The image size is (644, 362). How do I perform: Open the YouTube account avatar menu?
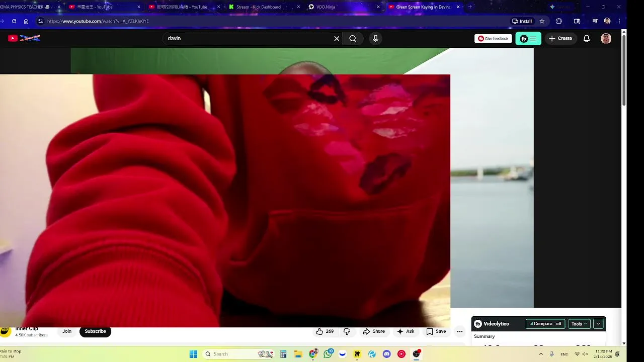tap(606, 39)
